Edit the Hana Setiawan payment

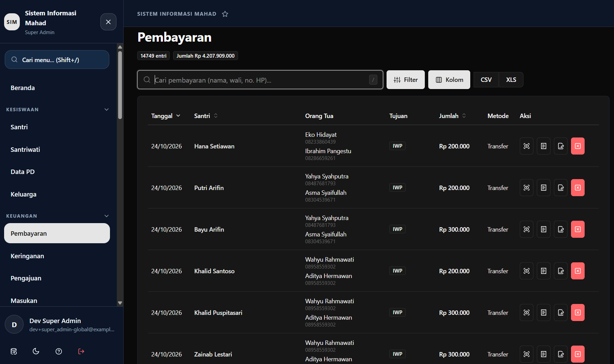point(561,146)
